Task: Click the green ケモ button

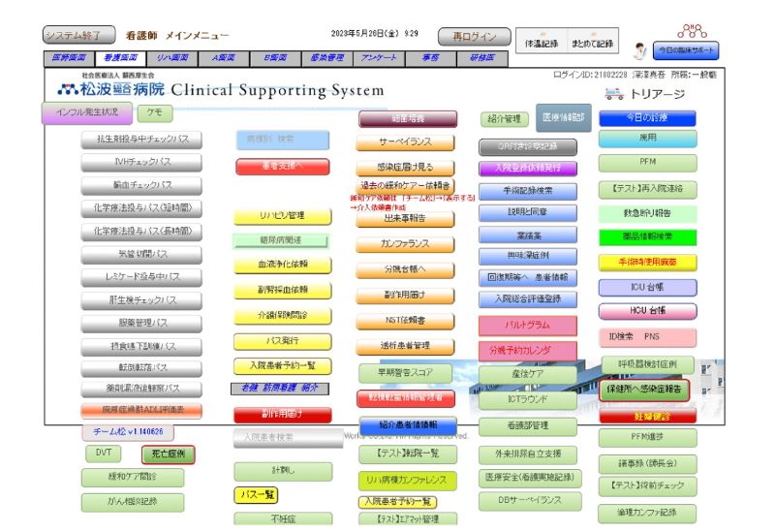Action: pos(155,112)
